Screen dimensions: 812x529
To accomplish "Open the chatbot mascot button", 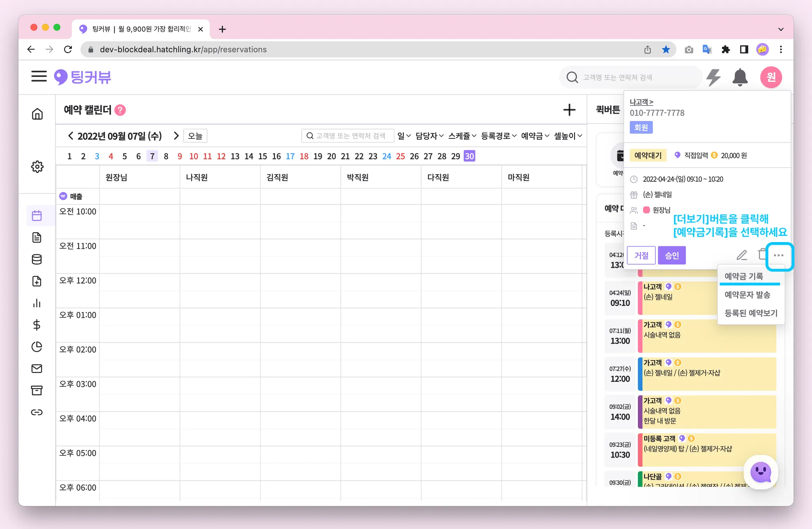I will (x=760, y=472).
